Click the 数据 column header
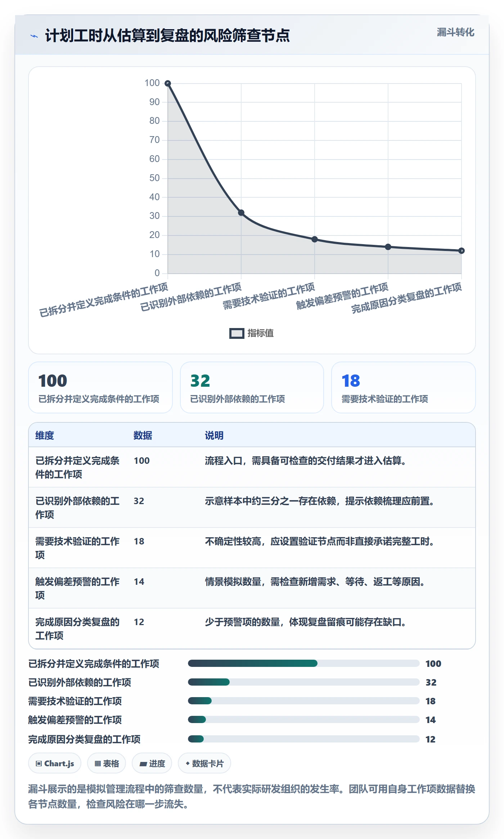This screenshot has height=839, width=504. pyautogui.click(x=143, y=435)
